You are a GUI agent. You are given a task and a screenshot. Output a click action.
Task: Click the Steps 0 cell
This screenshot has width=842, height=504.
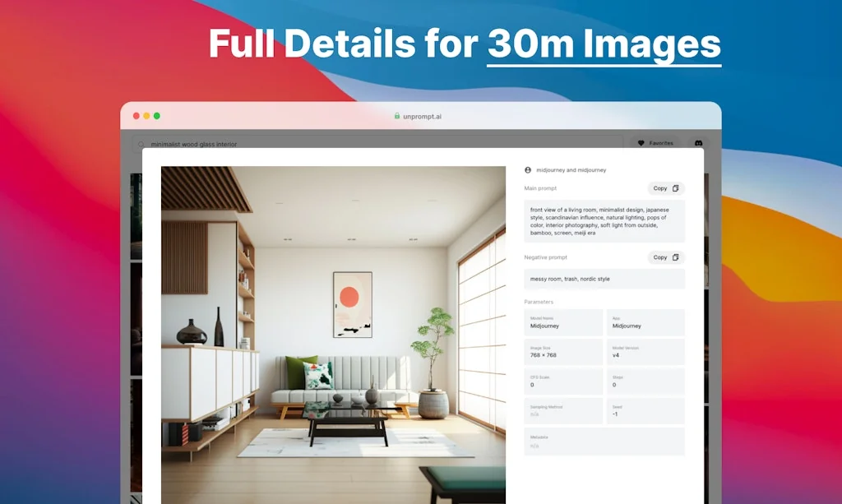tap(645, 381)
